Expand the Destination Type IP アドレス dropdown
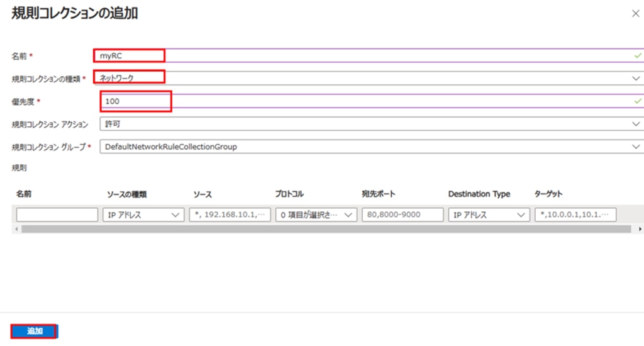 pyautogui.click(x=489, y=215)
